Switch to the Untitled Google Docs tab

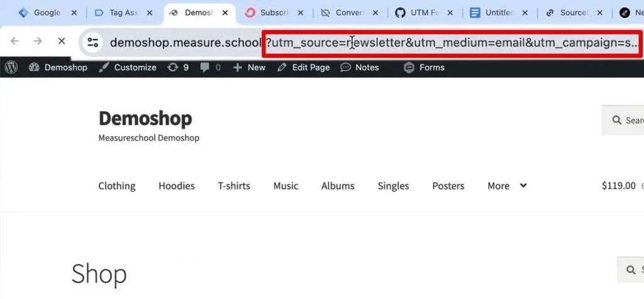pos(499,13)
